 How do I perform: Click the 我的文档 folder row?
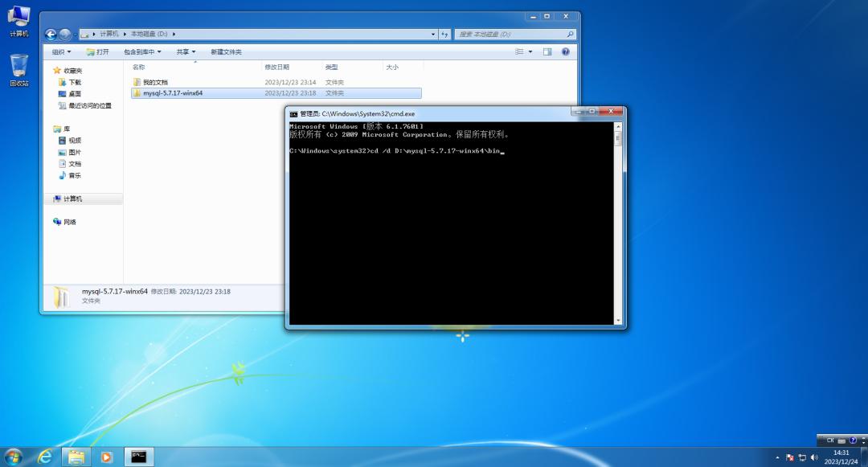[x=276, y=83]
